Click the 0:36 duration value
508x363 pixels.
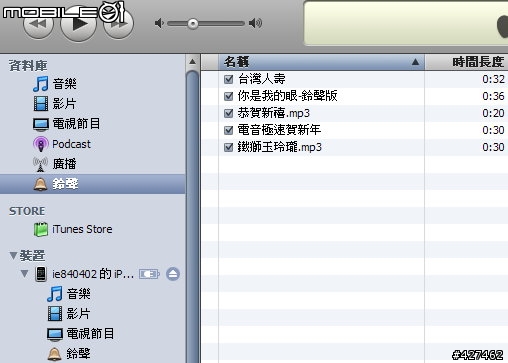(x=493, y=96)
